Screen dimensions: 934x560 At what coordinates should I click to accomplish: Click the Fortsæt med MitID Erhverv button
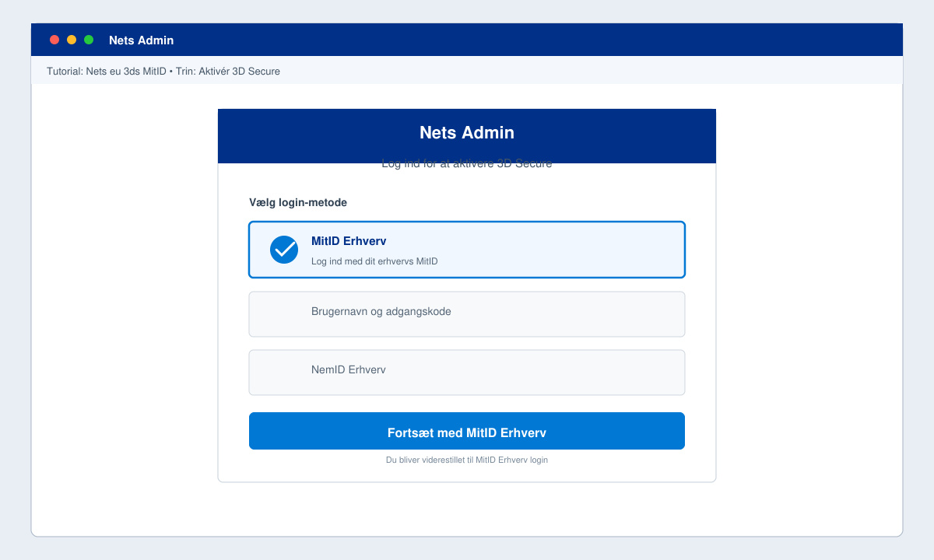click(x=467, y=431)
